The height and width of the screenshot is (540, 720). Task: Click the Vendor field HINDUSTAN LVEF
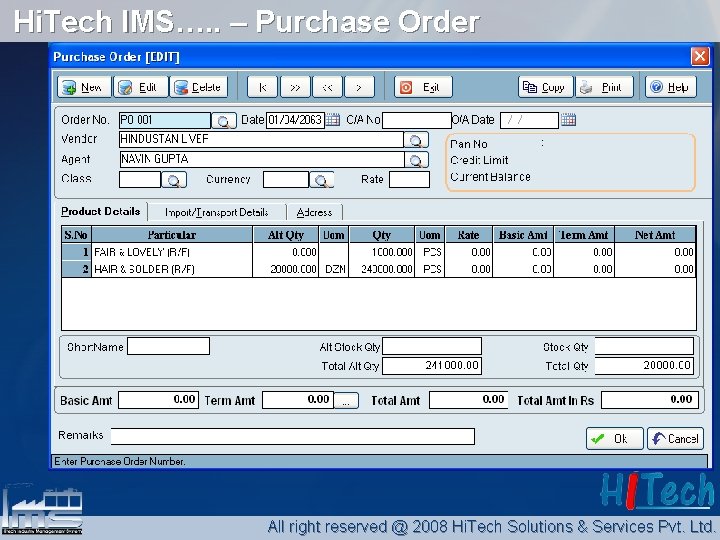261,140
